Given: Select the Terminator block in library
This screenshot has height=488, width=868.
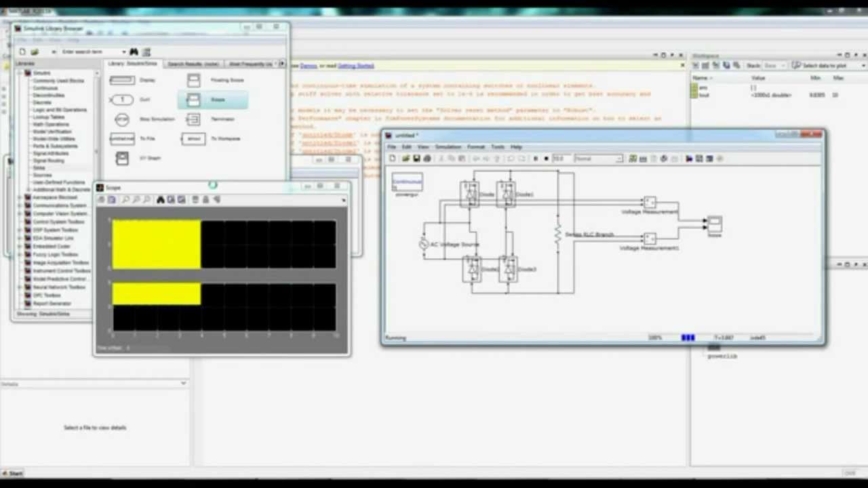Looking at the screenshot, I should [x=194, y=119].
